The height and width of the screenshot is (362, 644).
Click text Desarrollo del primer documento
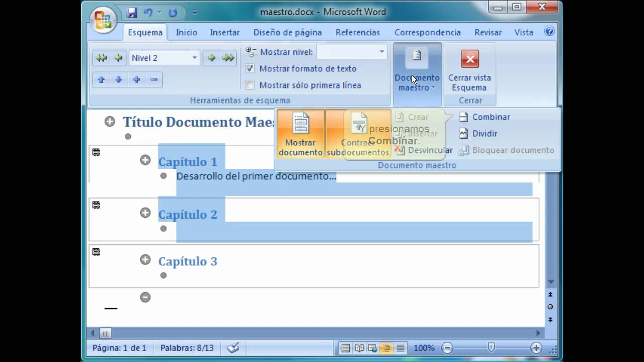[x=256, y=176]
